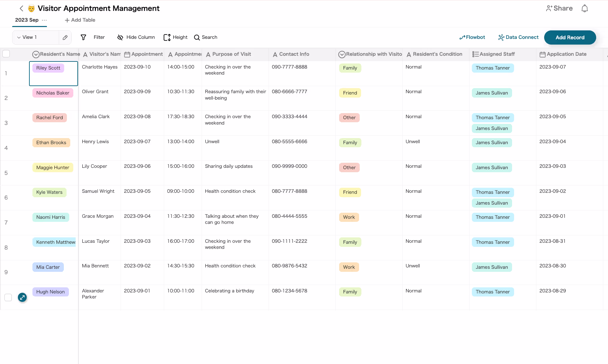The width and height of the screenshot is (608, 364).
Task: Click the back arrow icon
Action: [x=21, y=8]
